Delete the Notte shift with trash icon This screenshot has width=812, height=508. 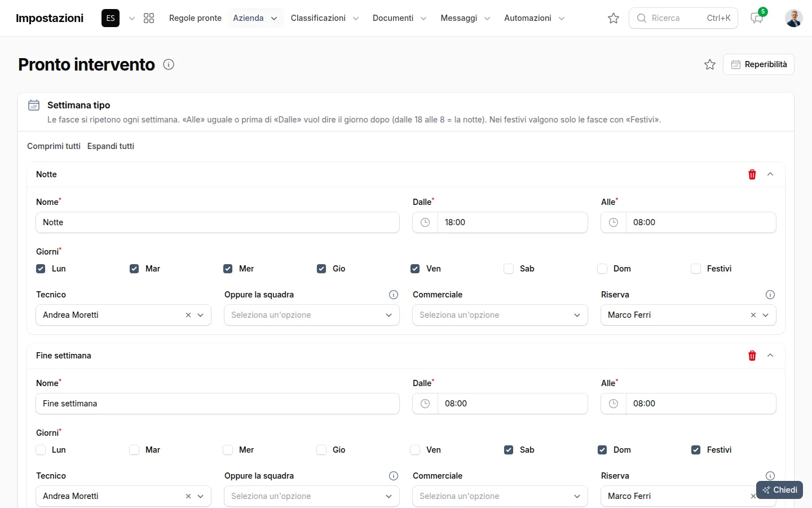(752, 174)
